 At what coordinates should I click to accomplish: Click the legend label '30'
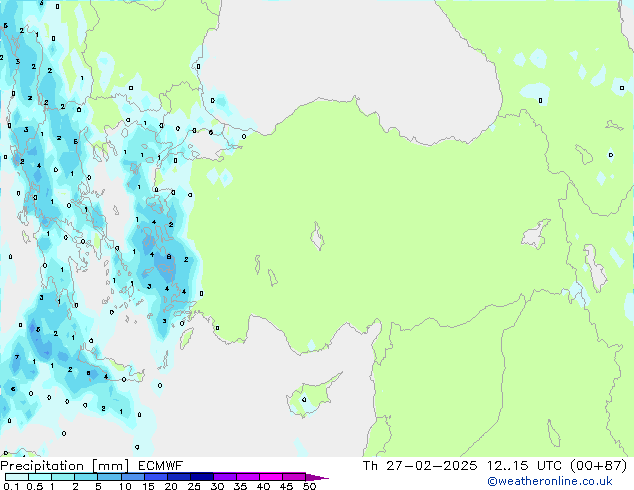pos(217,486)
